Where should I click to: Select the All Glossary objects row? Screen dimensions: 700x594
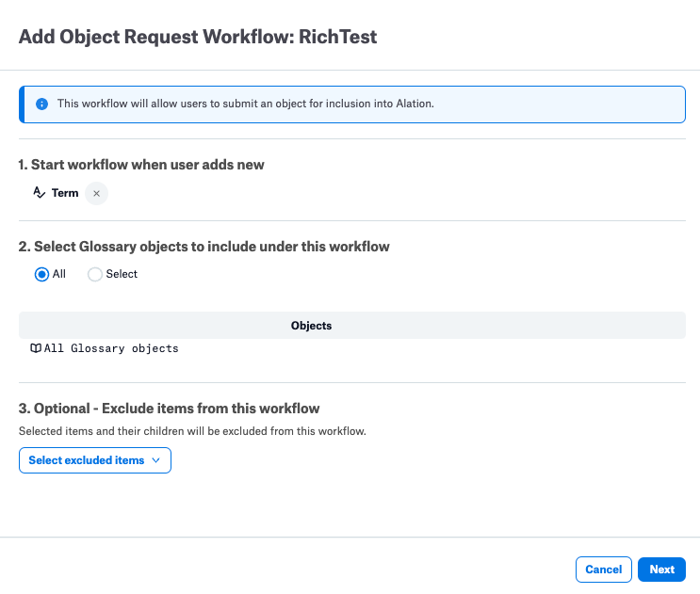coord(352,348)
